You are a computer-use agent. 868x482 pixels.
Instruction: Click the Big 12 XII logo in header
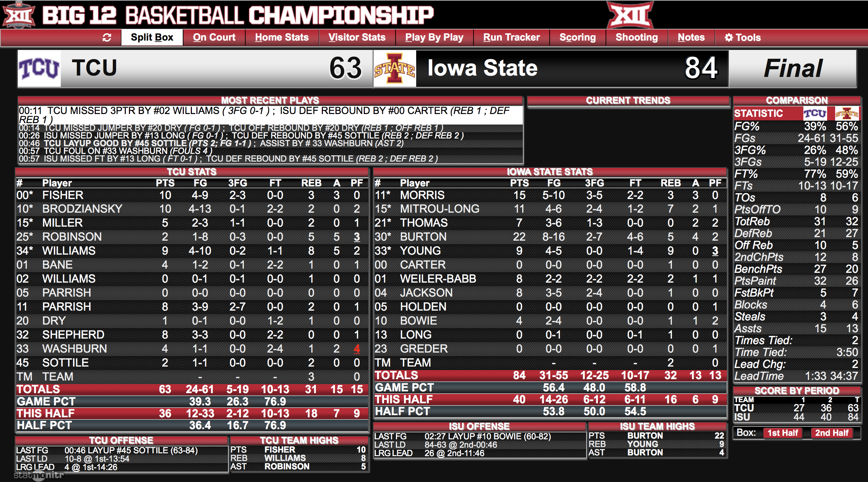click(x=630, y=15)
